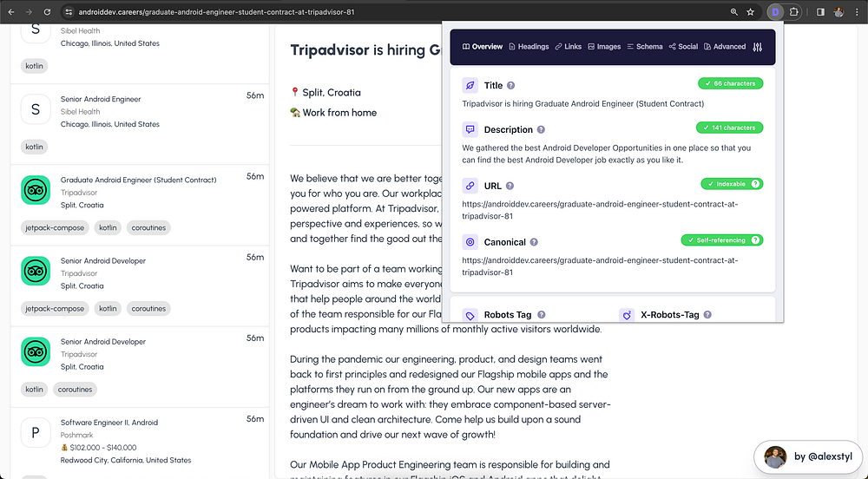The width and height of the screenshot is (868, 479).
Task: Click the help icon next to Title
Action: (x=511, y=86)
